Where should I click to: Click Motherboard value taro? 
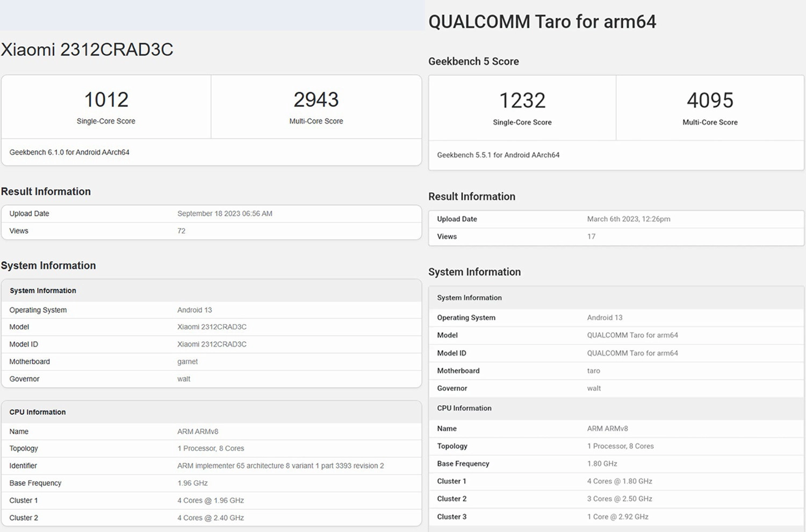pyautogui.click(x=594, y=371)
